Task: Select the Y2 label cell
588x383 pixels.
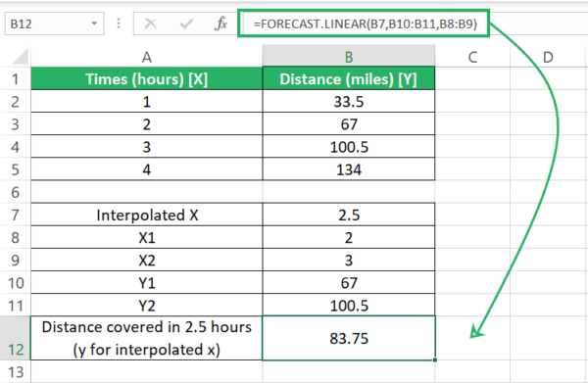Action: (147, 306)
